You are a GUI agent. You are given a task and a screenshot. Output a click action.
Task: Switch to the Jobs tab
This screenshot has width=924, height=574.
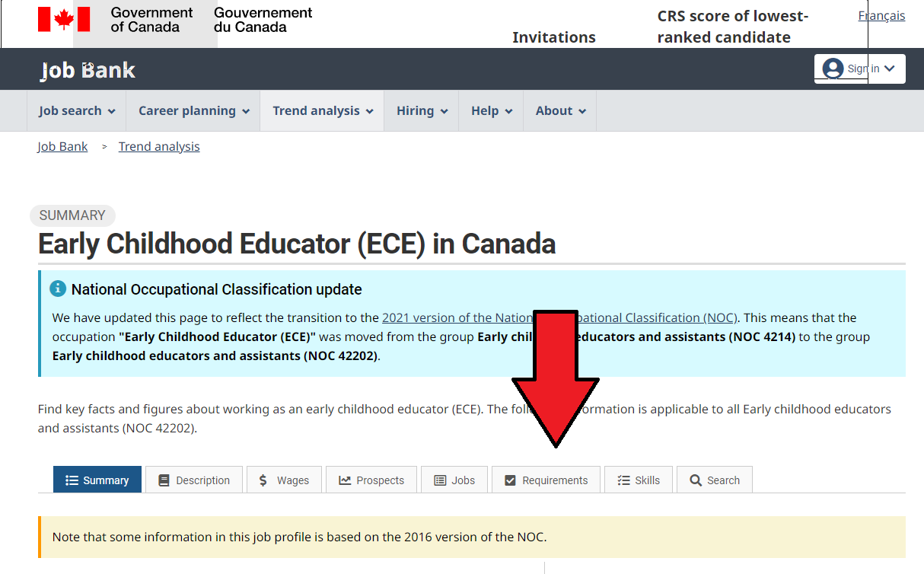454,480
